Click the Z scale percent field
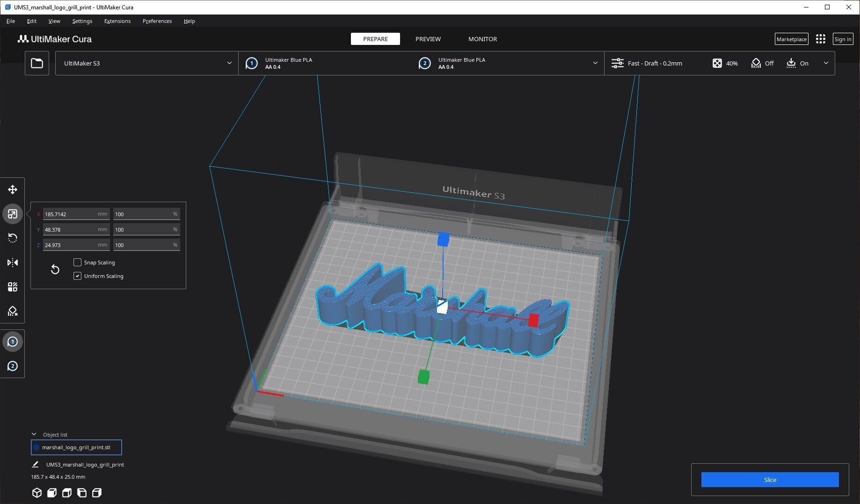This screenshot has height=504, width=860. point(146,245)
